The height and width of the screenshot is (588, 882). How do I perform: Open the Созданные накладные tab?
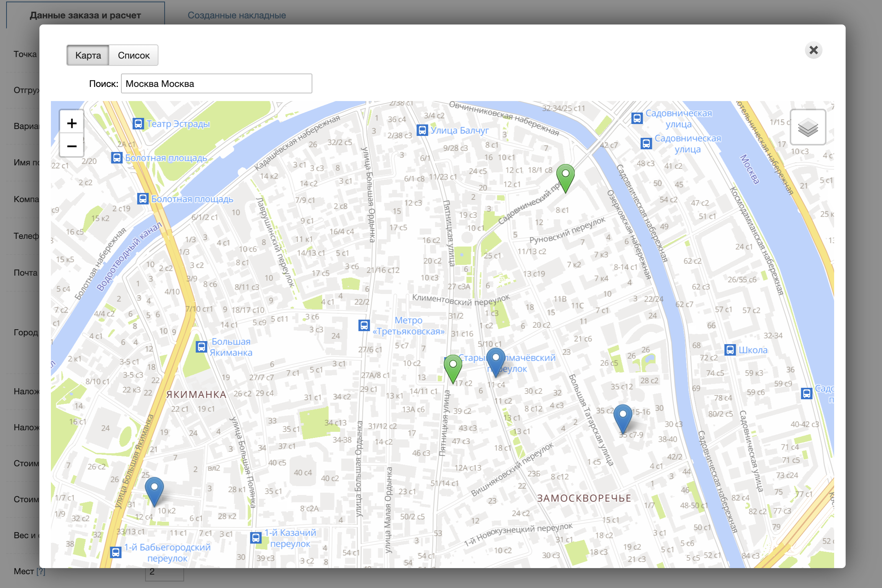coord(237,15)
